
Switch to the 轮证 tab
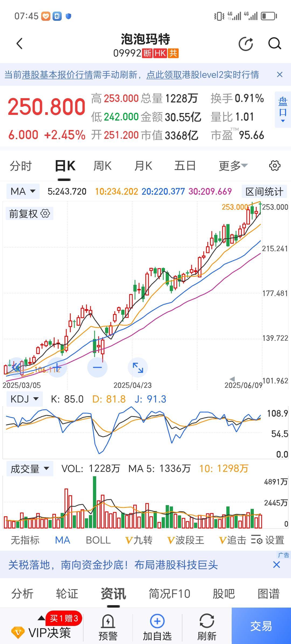(x=67, y=594)
